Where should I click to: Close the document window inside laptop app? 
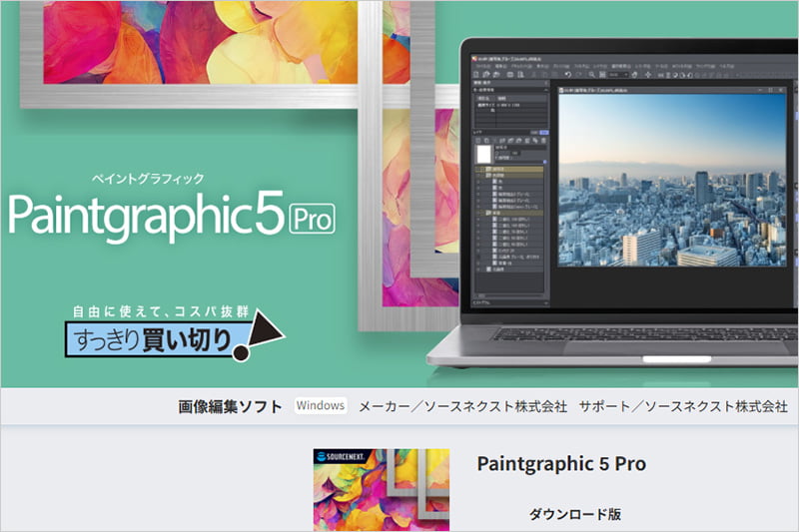[x=781, y=90]
